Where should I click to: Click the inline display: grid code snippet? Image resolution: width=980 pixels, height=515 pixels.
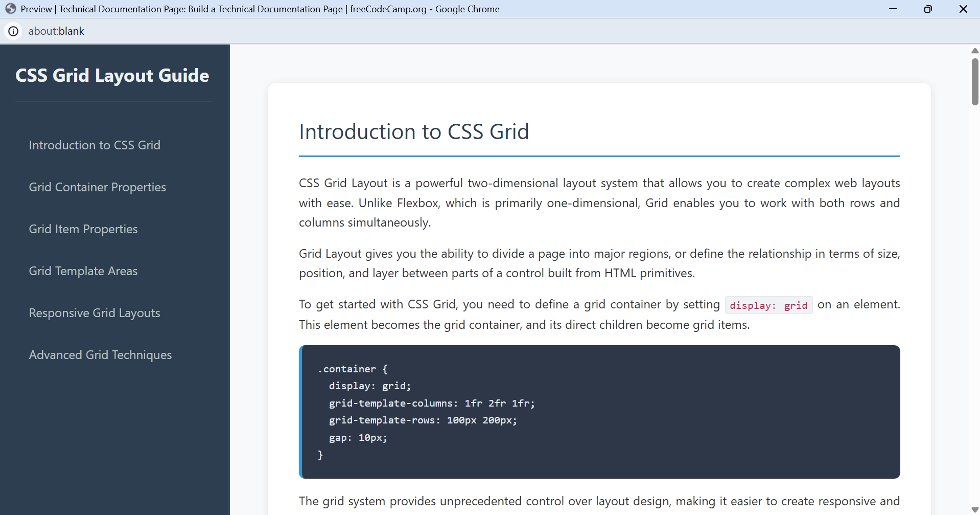(768, 305)
